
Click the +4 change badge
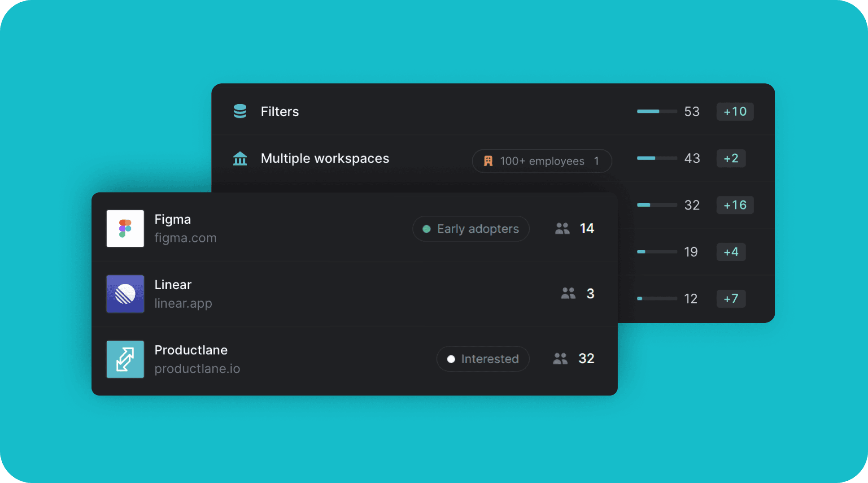[731, 252]
